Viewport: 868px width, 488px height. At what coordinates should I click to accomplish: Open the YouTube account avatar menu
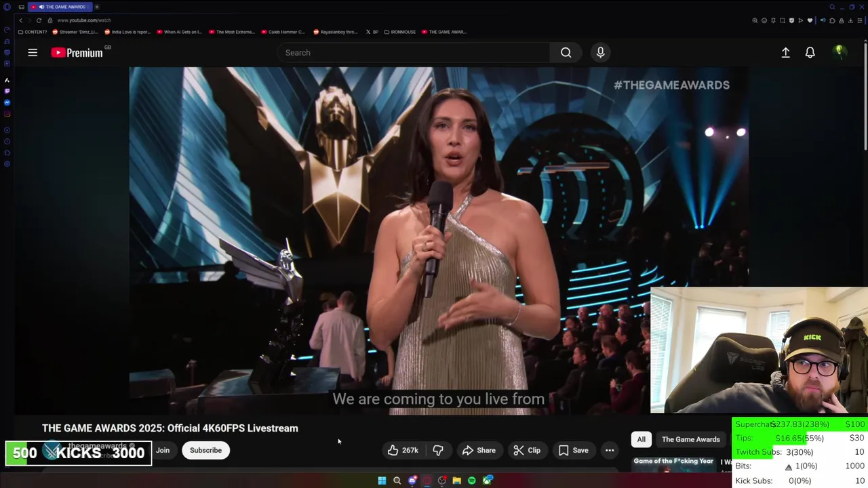(x=840, y=52)
